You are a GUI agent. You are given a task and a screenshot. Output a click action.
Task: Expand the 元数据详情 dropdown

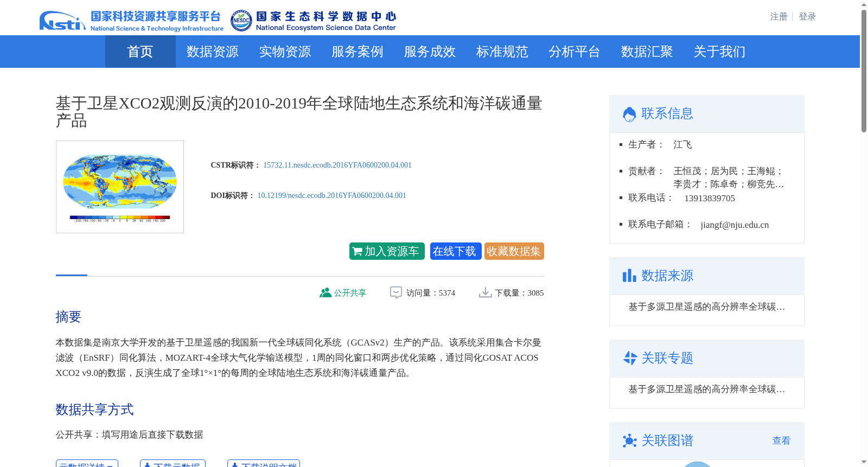[87, 464]
